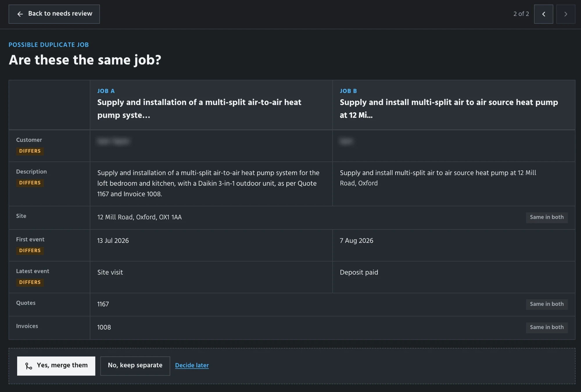This screenshot has height=392, width=581.
Task: Click blurred Job B customer name
Action: pyautogui.click(x=346, y=141)
